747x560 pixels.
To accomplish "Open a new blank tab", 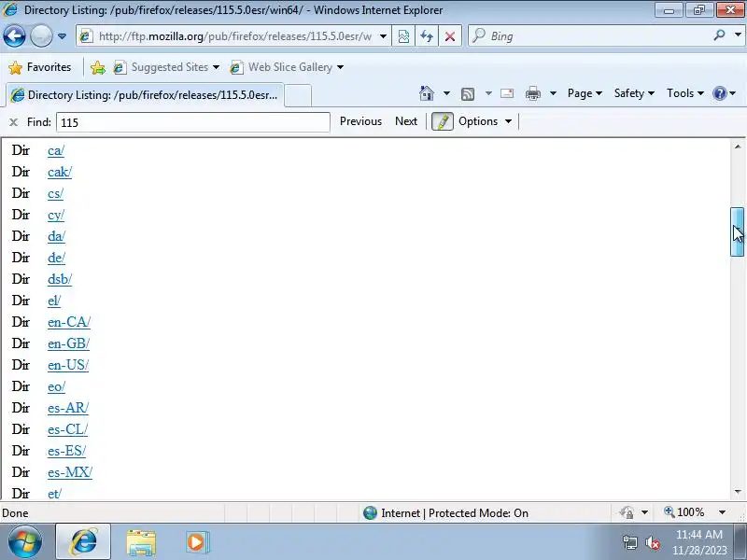I will [x=298, y=95].
